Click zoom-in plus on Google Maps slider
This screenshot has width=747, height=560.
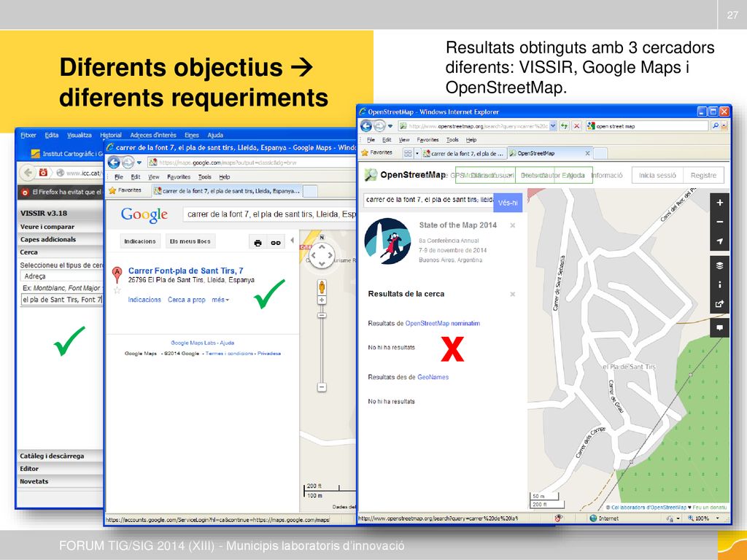coord(322,300)
